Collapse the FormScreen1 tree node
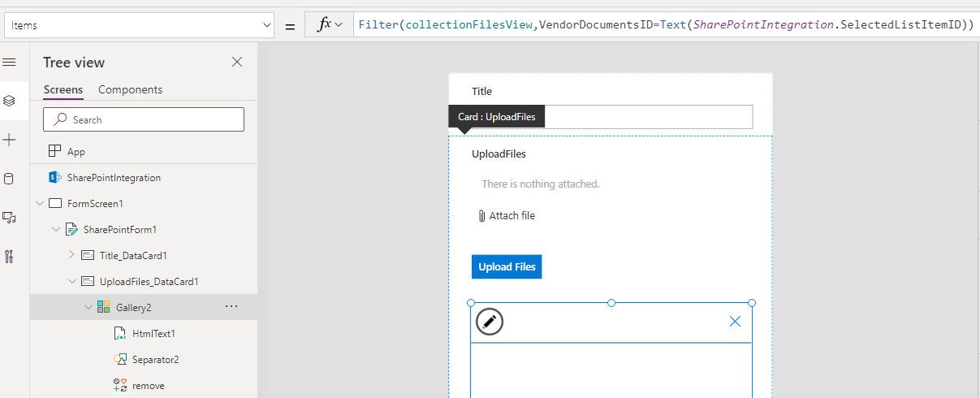 click(x=40, y=203)
